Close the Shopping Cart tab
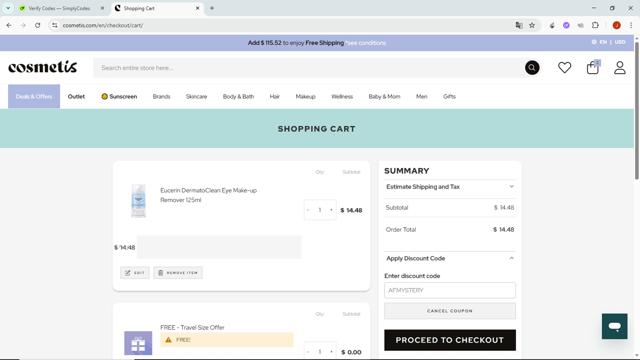Image resolution: width=640 pixels, height=360 pixels. point(198,8)
